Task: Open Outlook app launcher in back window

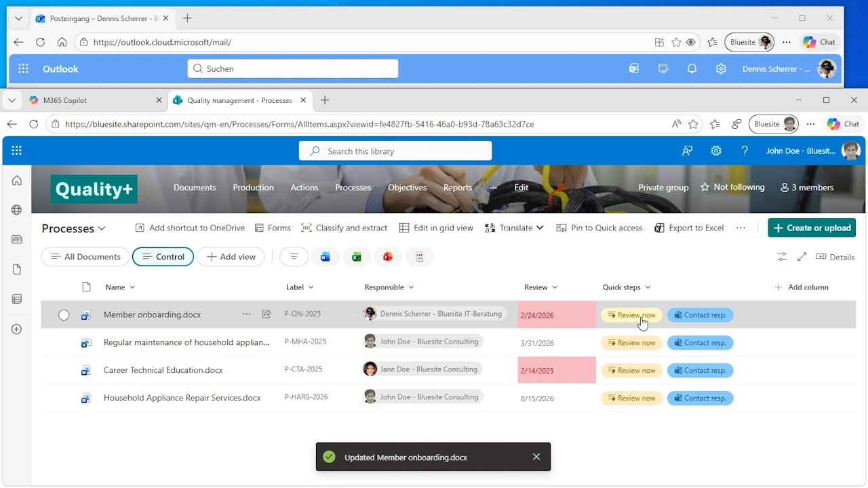Action: pyautogui.click(x=24, y=68)
